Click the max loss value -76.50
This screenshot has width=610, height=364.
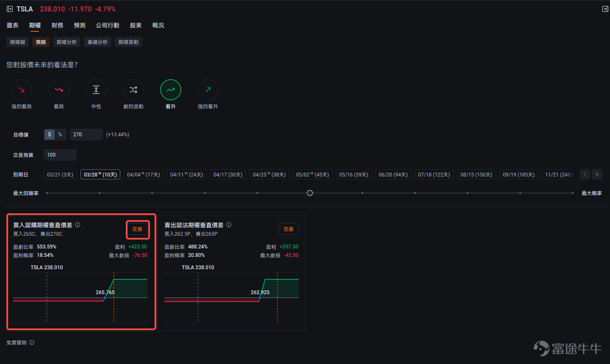click(x=140, y=255)
